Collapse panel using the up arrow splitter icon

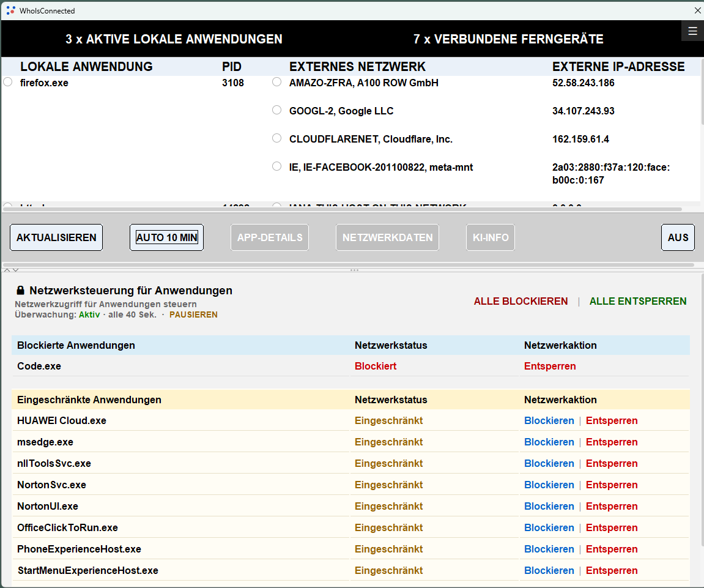[7, 270]
